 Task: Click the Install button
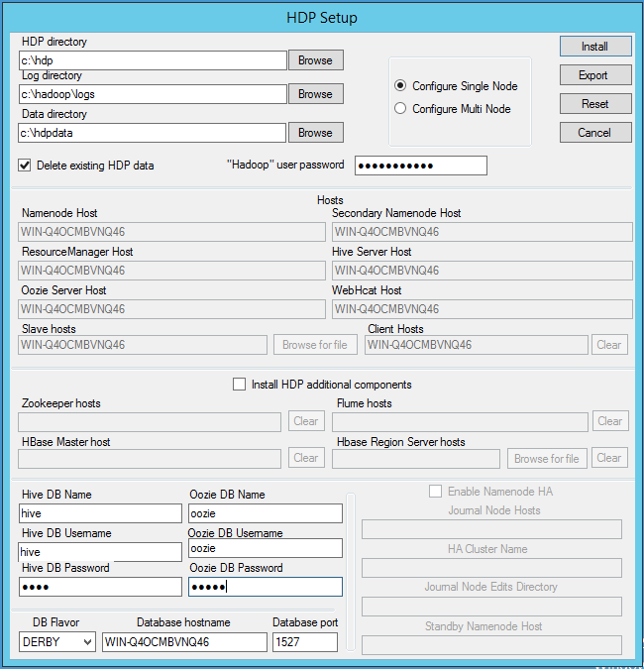(x=595, y=46)
